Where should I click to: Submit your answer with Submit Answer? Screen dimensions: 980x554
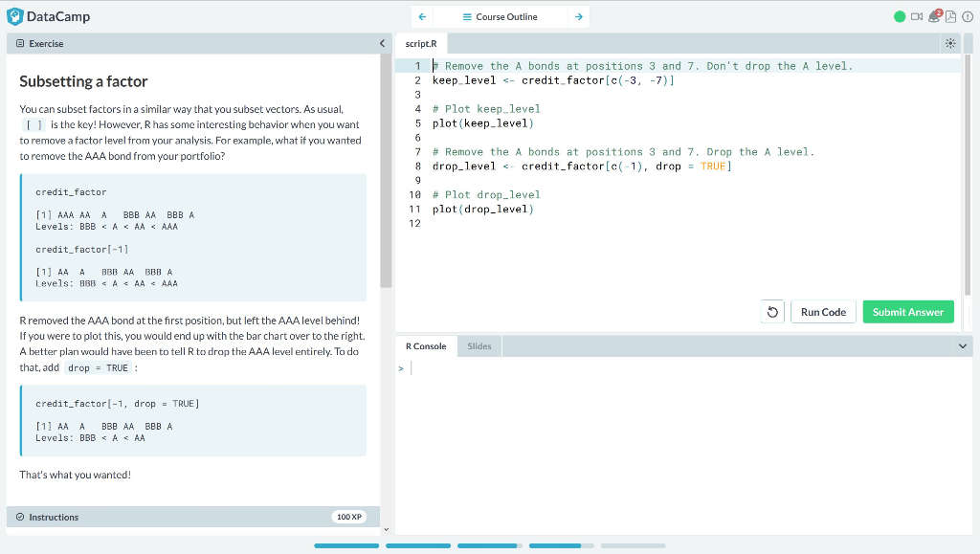pos(907,311)
